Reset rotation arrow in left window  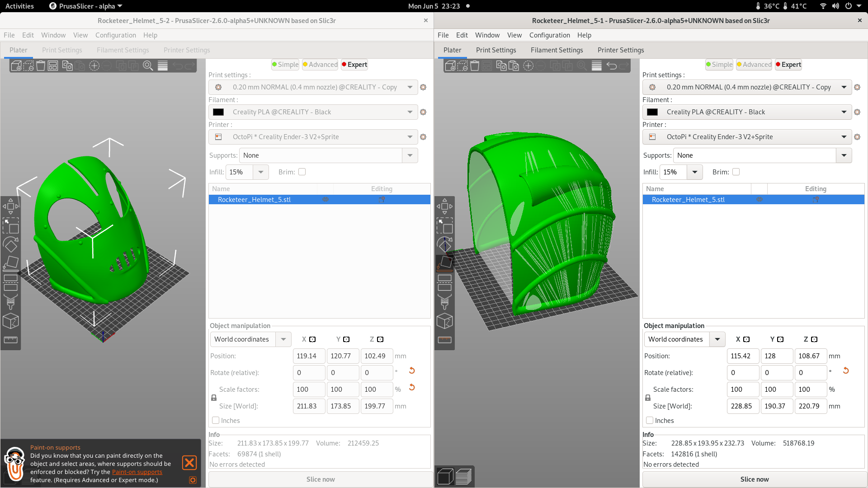click(412, 371)
